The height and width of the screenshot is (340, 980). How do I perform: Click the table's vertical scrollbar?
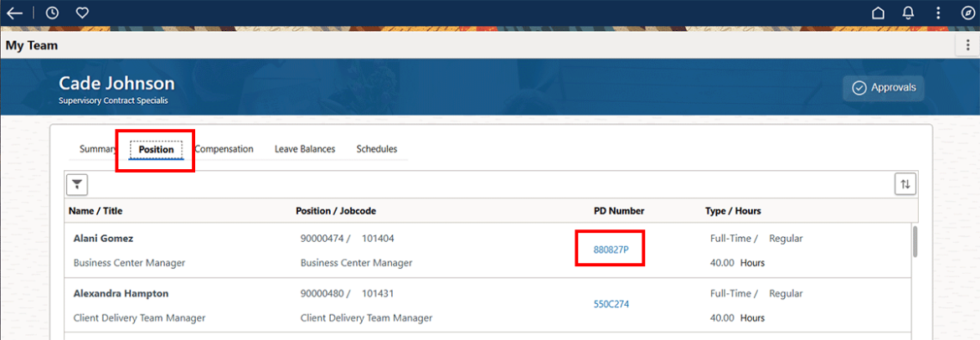coord(915,242)
